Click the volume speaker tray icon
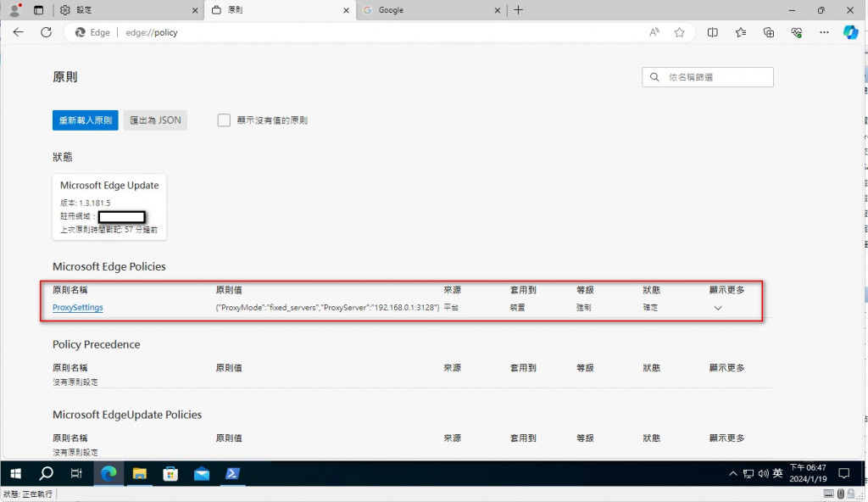 (x=764, y=474)
